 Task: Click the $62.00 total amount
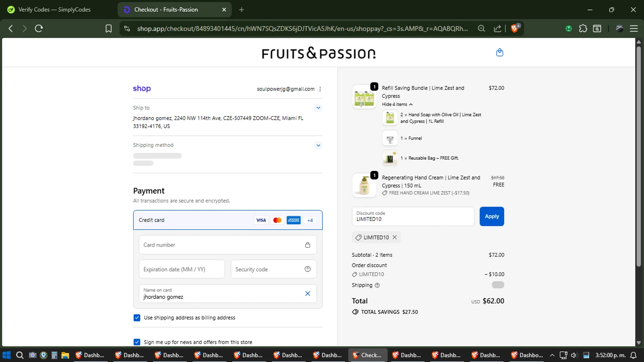pyautogui.click(x=493, y=301)
